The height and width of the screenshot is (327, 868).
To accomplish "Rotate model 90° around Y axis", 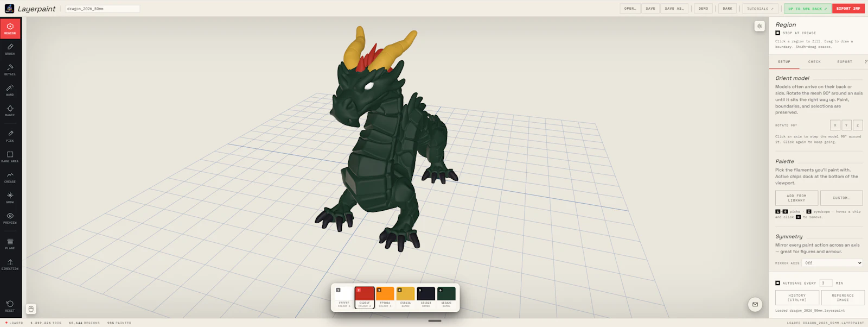I will point(846,125).
